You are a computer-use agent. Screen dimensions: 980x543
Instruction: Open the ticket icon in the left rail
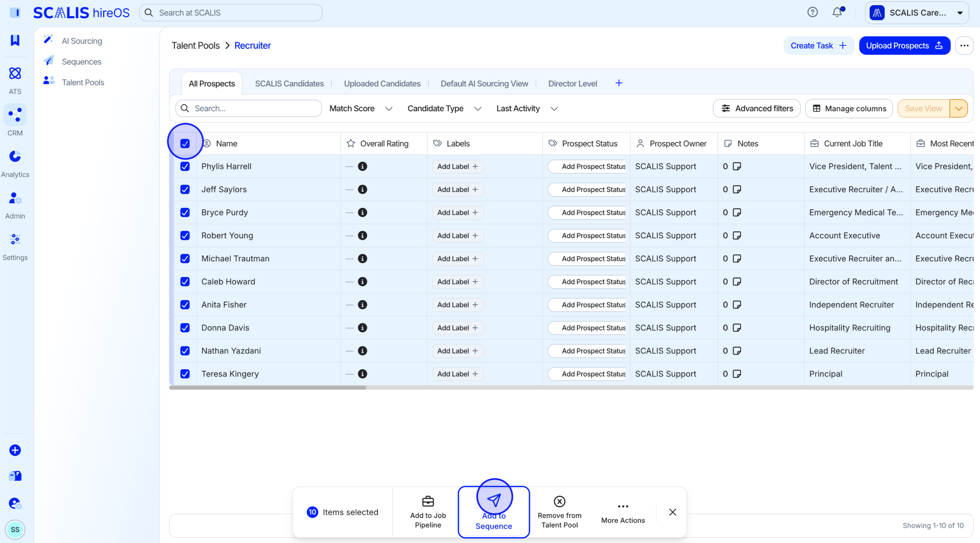(x=15, y=476)
